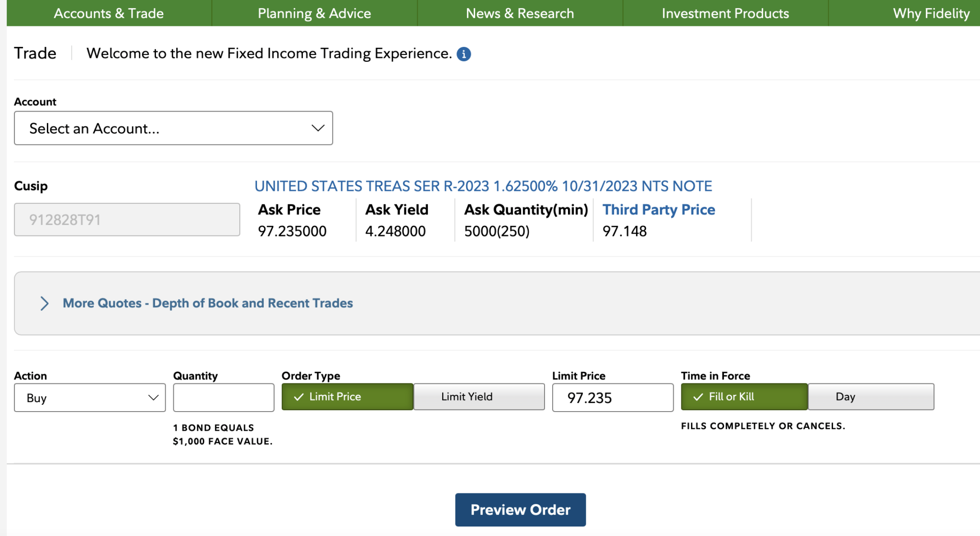Image resolution: width=980 pixels, height=536 pixels.
Task: Click the Cusip field containing 912828T91
Action: [127, 220]
